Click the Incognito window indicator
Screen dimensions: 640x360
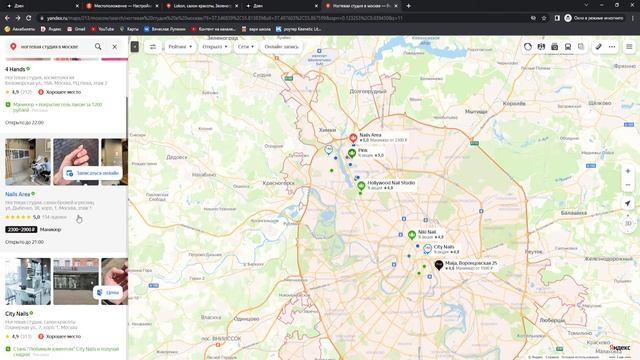click(594, 18)
